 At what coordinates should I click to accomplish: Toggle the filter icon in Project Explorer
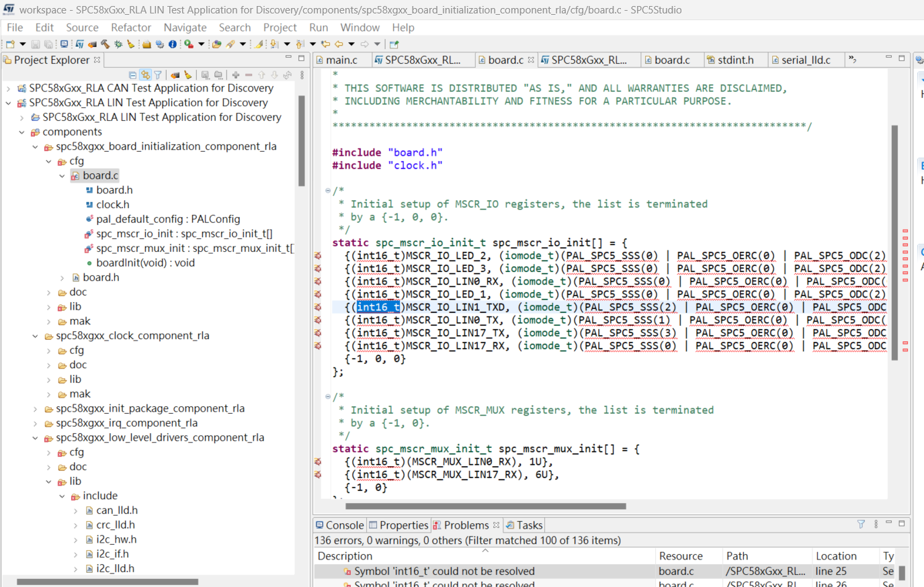[159, 74]
